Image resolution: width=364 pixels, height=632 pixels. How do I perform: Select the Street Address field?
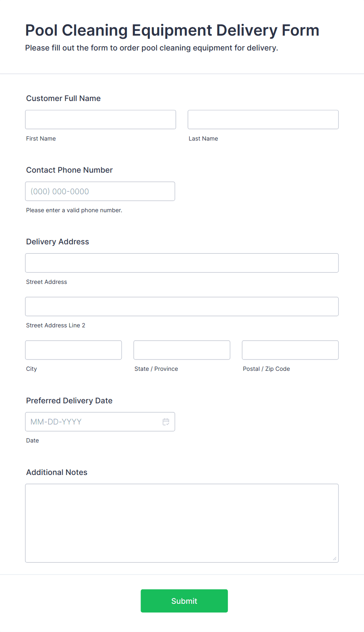point(182,263)
